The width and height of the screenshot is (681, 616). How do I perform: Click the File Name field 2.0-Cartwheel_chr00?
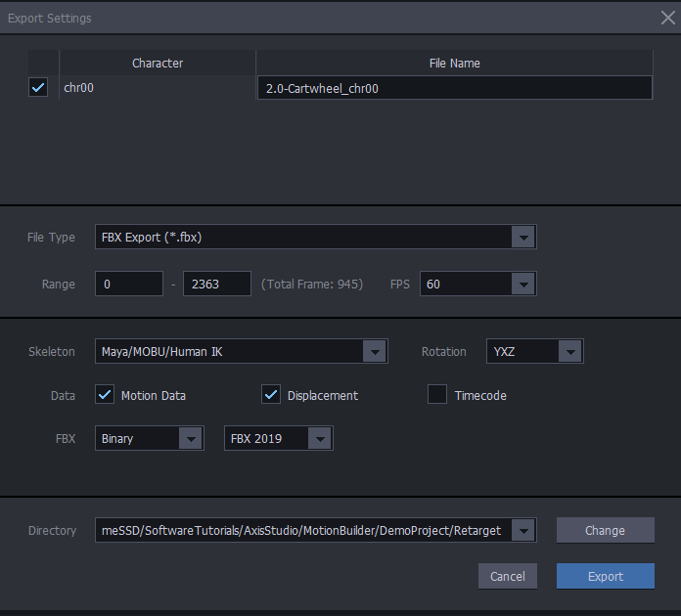[x=455, y=88]
